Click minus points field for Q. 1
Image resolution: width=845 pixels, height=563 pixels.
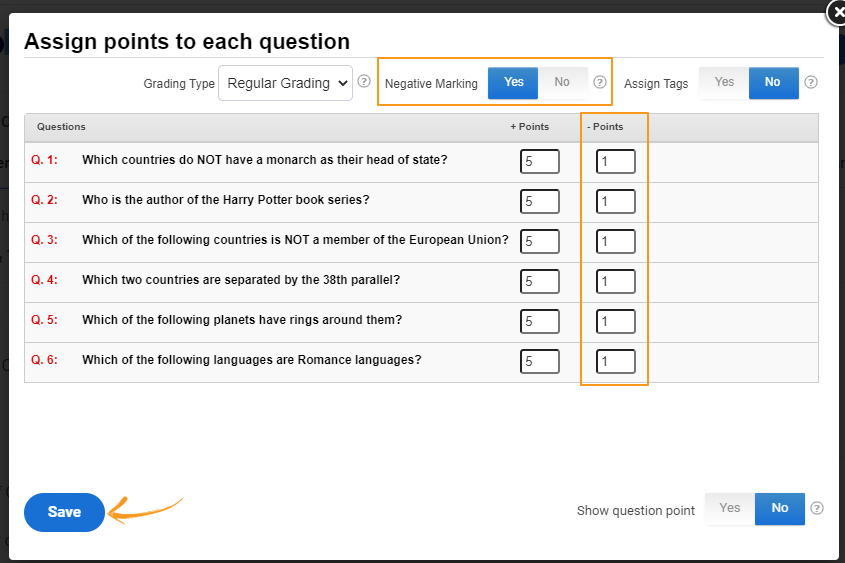(x=615, y=161)
